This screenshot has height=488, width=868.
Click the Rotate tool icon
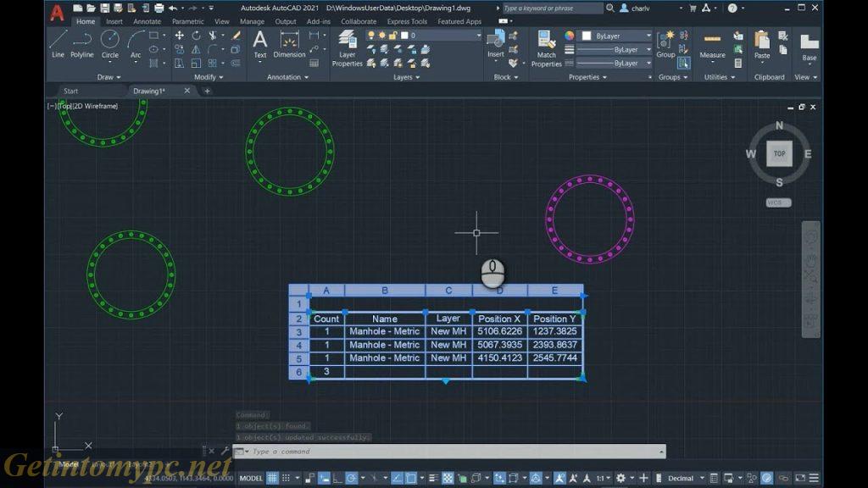196,36
